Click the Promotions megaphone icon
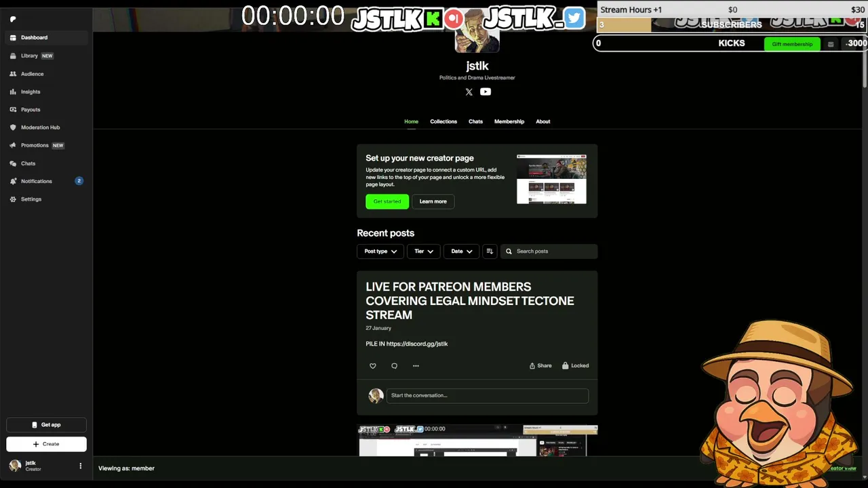 pos(13,145)
